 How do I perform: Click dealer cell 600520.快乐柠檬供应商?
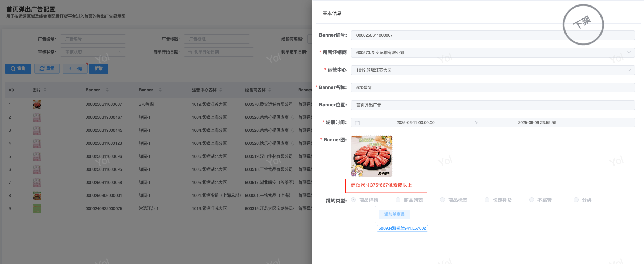point(269,143)
